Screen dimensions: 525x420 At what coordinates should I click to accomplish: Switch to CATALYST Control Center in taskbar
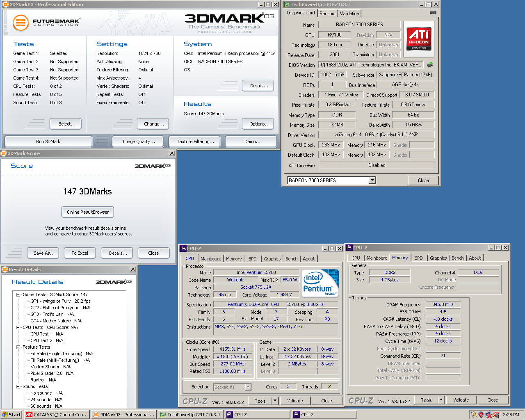[x=57, y=415]
